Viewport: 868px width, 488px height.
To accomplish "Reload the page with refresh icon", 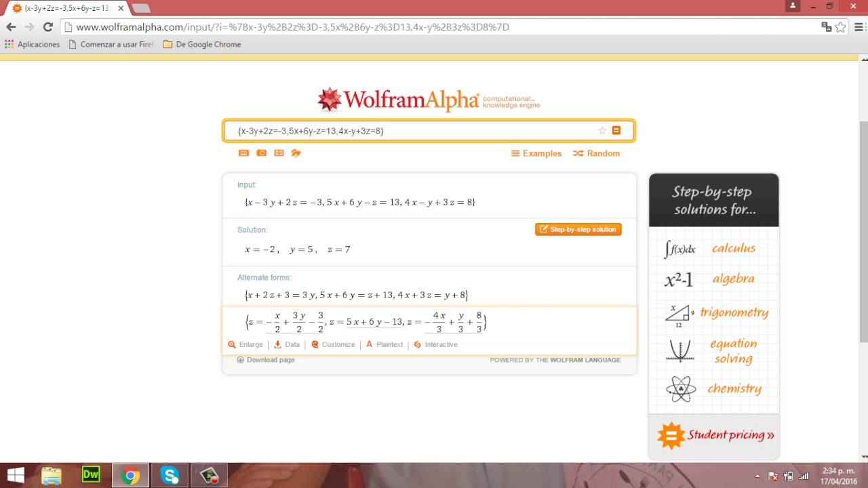I will (47, 27).
